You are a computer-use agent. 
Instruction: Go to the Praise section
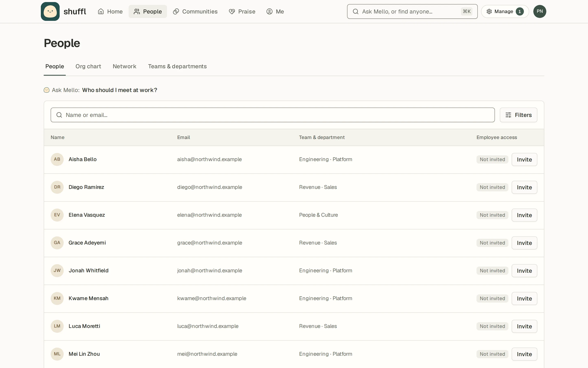click(x=242, y=11)
